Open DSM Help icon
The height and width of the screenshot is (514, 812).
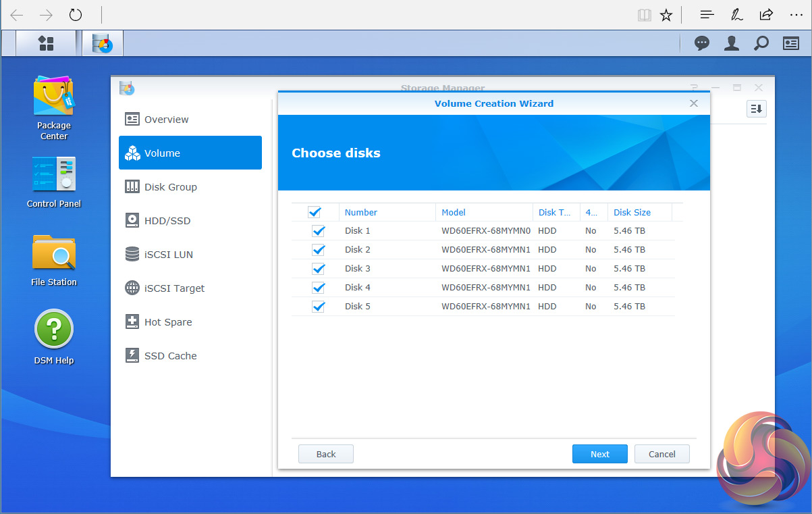53,331
